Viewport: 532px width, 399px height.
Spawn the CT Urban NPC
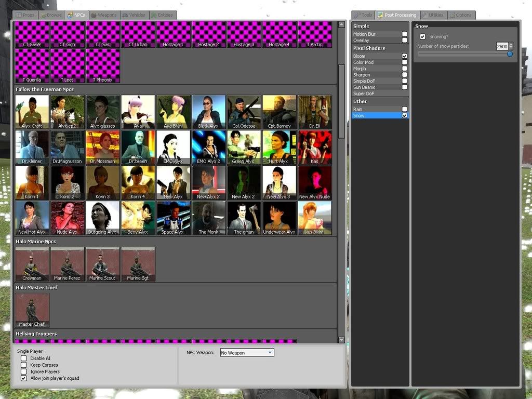(138, 34)
